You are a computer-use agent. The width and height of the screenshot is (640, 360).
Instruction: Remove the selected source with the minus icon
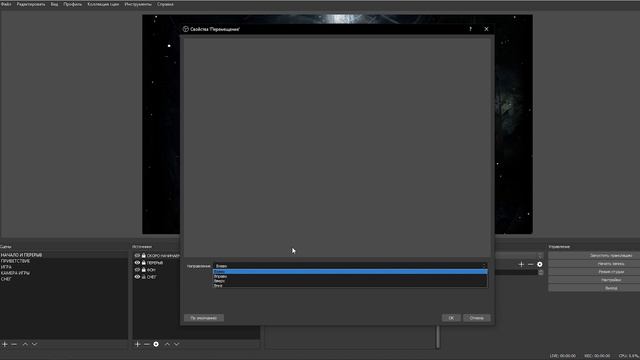[x=147, y=344]
